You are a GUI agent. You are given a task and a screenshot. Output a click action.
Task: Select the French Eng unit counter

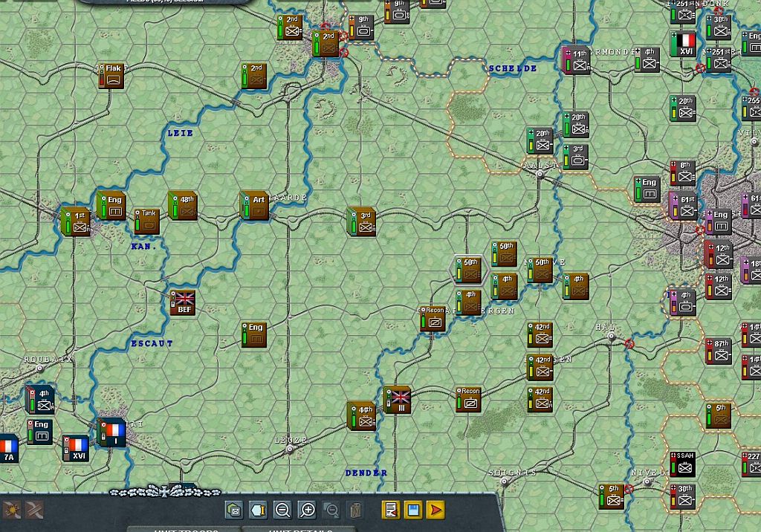tap(40, 432)
